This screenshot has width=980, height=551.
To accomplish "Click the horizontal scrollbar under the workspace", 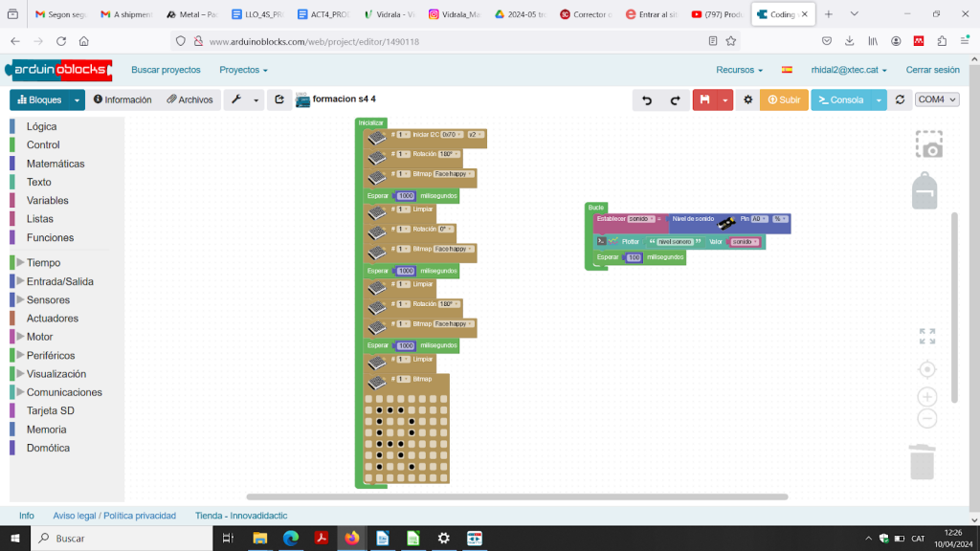I will point(517,496).
